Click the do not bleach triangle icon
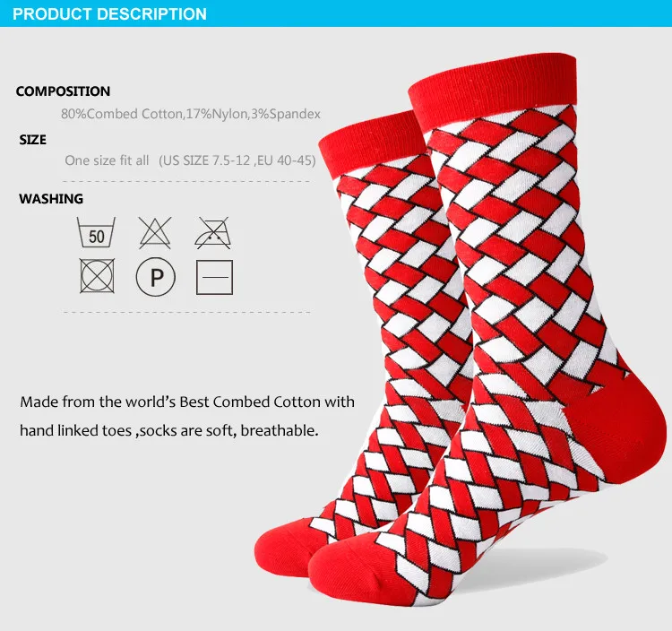Screen dimensions: 672x631 point(155,233)
